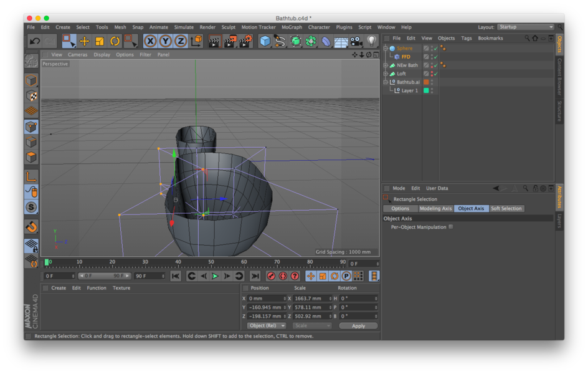This screenshot has width=588, height=374.
Task: Toggle visibility dots for Bathtub.ai
Action: click(x=432, y=82)
